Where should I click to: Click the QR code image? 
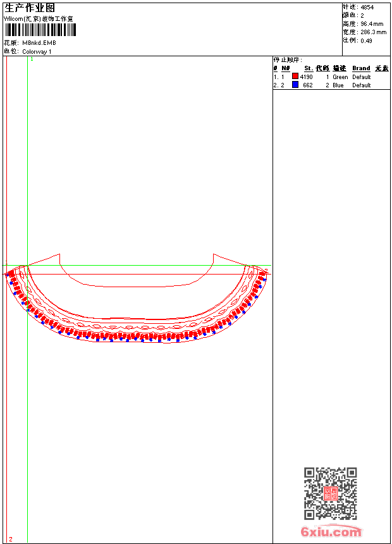click(x=330, y=493)
